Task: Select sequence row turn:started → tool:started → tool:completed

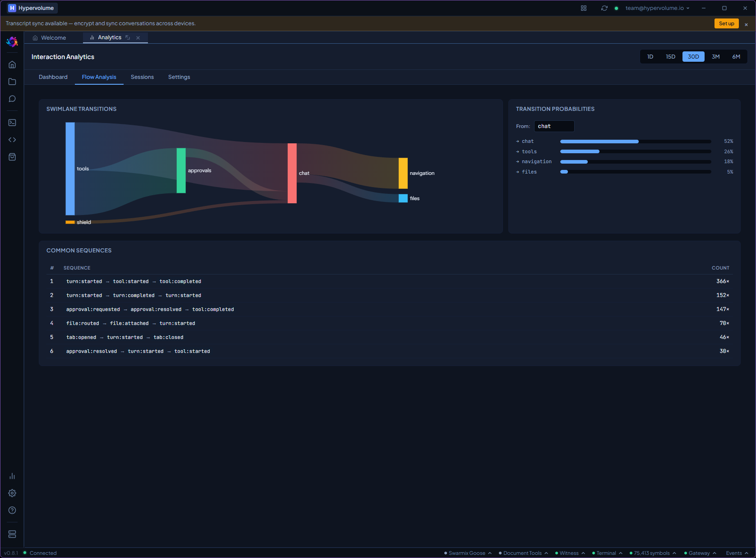Action: click(x=390, y=281)
